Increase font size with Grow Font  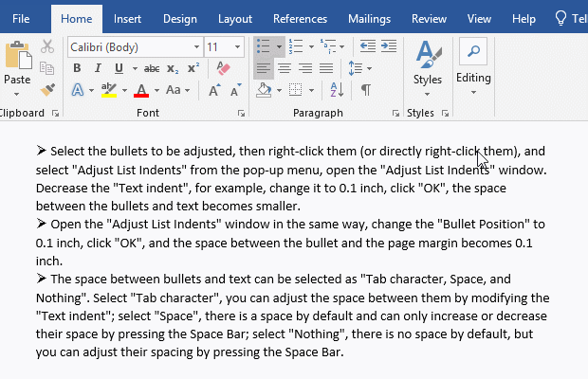[214, 90]
